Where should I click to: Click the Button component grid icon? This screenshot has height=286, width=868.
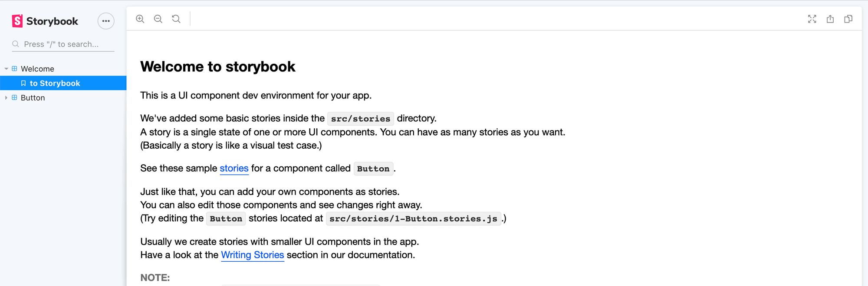pos(14,98)
